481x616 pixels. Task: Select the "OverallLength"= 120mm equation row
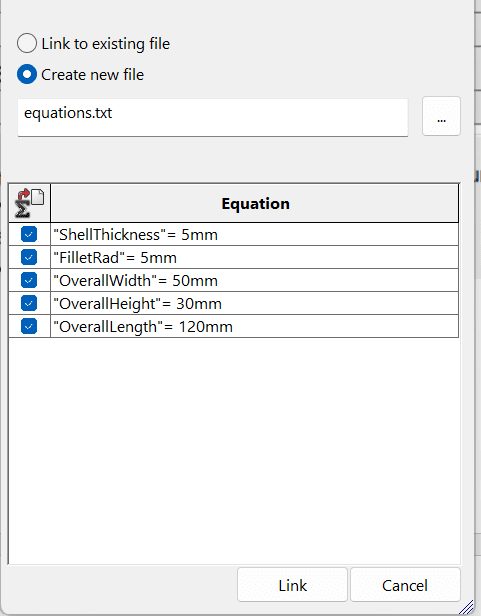[x=255, y=326]
